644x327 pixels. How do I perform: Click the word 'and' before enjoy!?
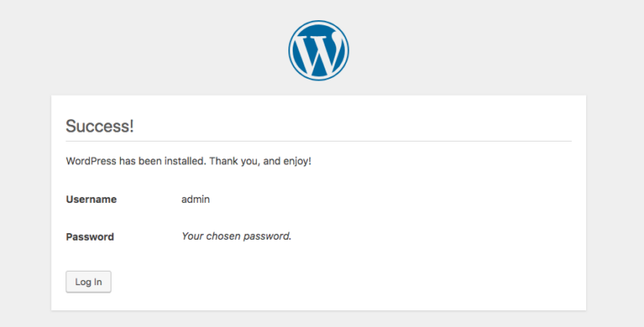point(272,161)
